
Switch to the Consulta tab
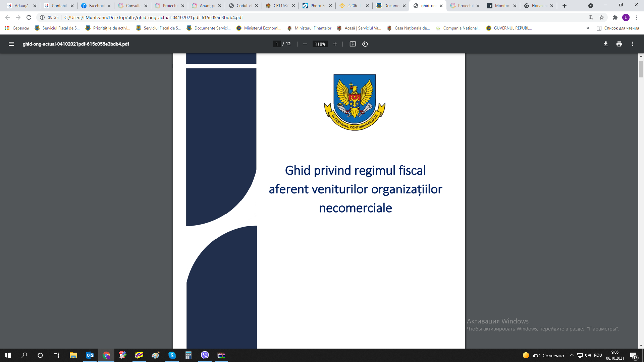click(x=132, y=6)
